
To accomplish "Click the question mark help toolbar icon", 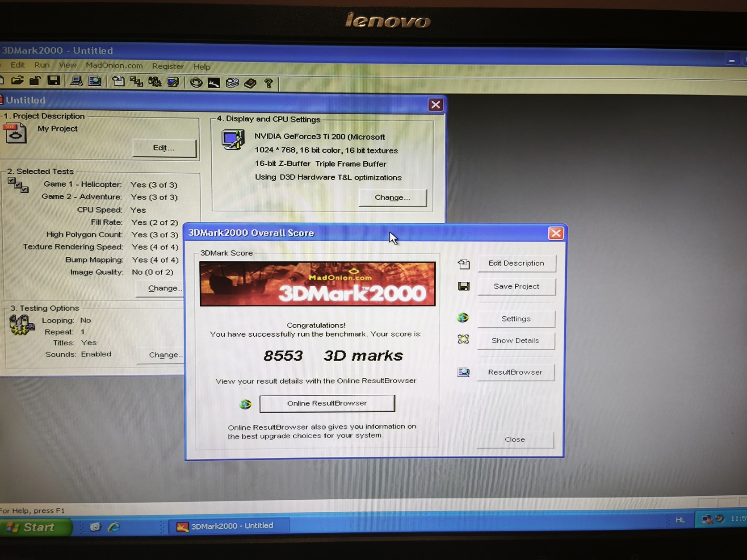I will pyautogui.click(x=269, y=84).
